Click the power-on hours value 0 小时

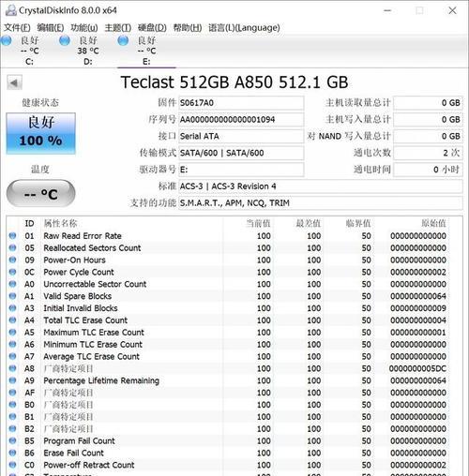[x=428, y=170]
